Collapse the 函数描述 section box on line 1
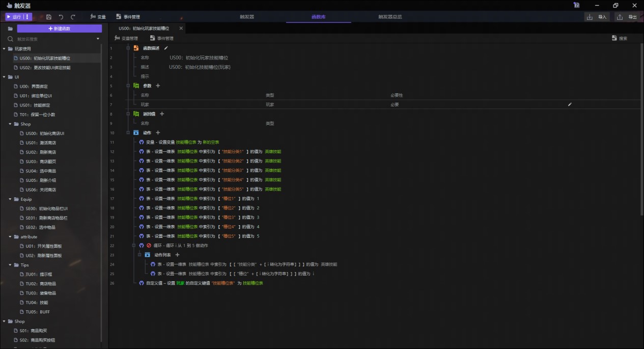This screenshot has width=644, height=349. 128,48
